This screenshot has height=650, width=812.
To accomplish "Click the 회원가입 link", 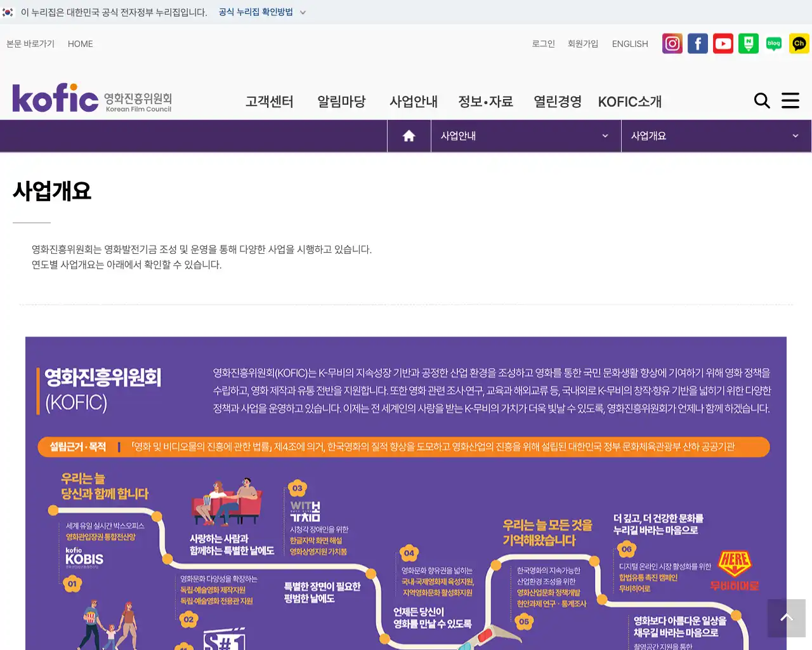I will point(582,43).
